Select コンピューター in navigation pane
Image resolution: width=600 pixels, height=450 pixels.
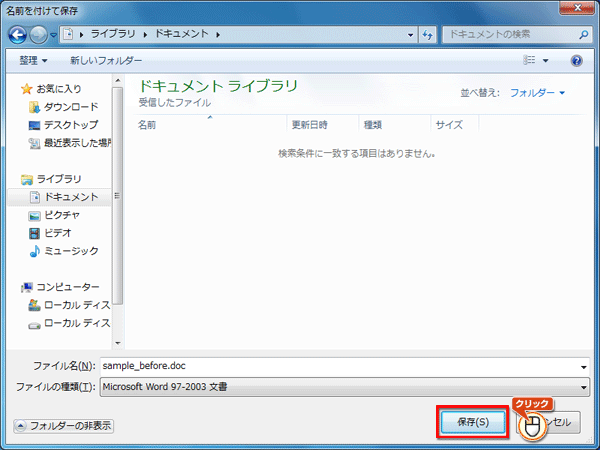click(68, 287)
